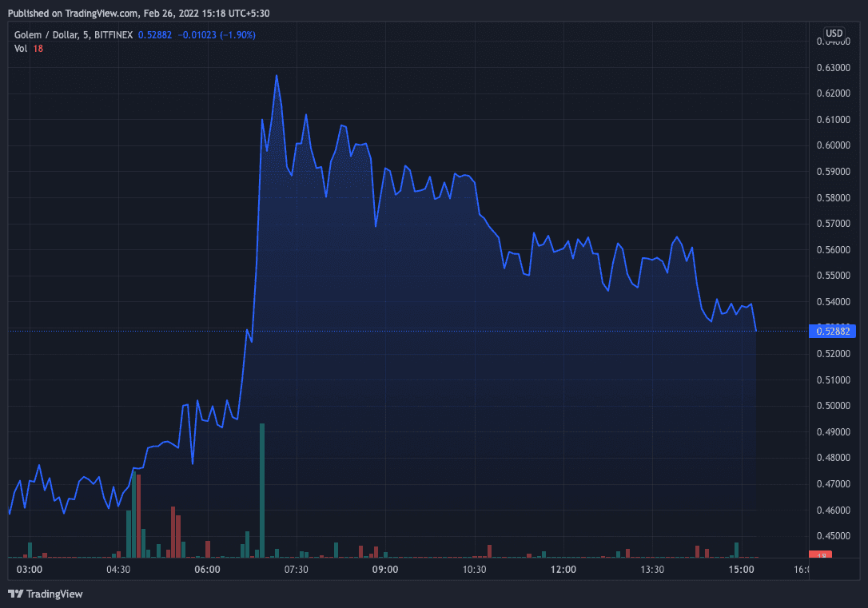The image size is (868, 608).
Task: Open the TradingView wordmark link
Action: [x=54, y=594]
